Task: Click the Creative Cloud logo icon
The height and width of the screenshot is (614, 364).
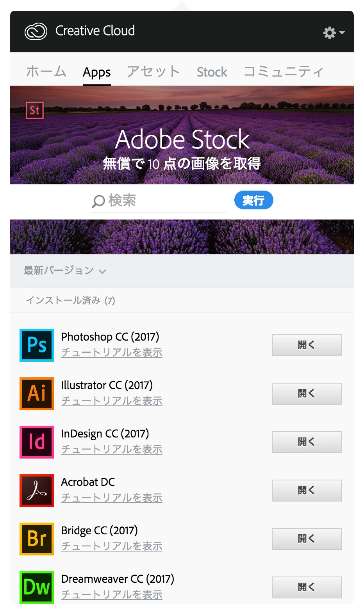Action: tap(36, 31)
